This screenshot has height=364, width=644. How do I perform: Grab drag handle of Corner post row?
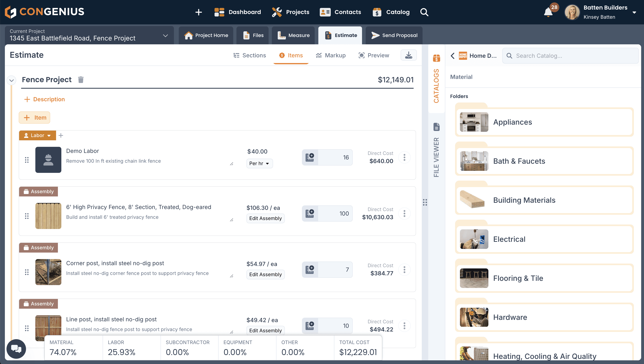point(27,272)
